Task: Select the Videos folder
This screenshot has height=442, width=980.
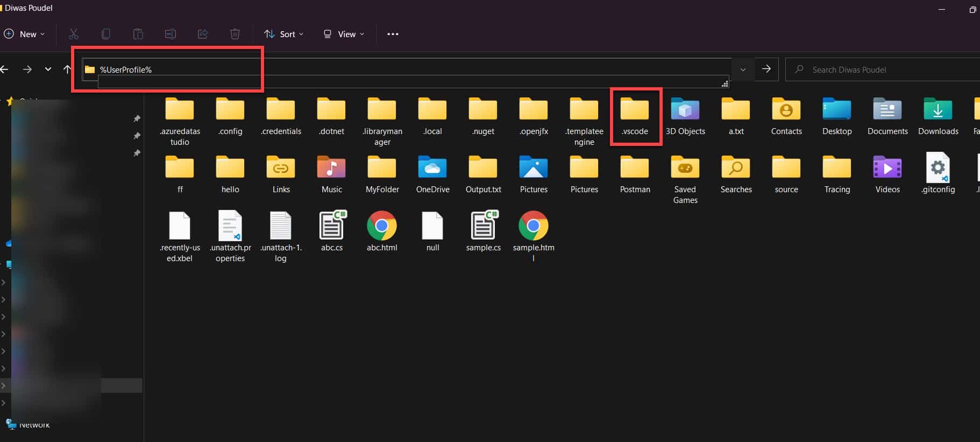Action: [x=887, y=175]
